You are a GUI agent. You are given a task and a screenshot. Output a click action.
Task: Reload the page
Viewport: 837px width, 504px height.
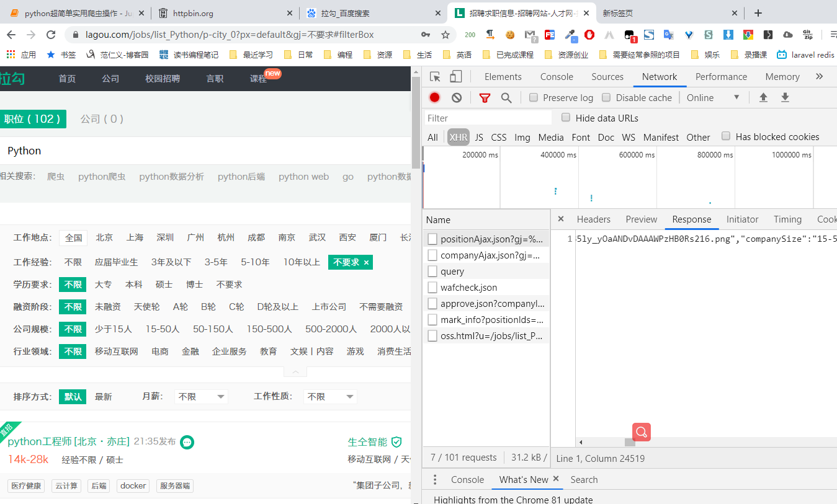click(51, 35)
